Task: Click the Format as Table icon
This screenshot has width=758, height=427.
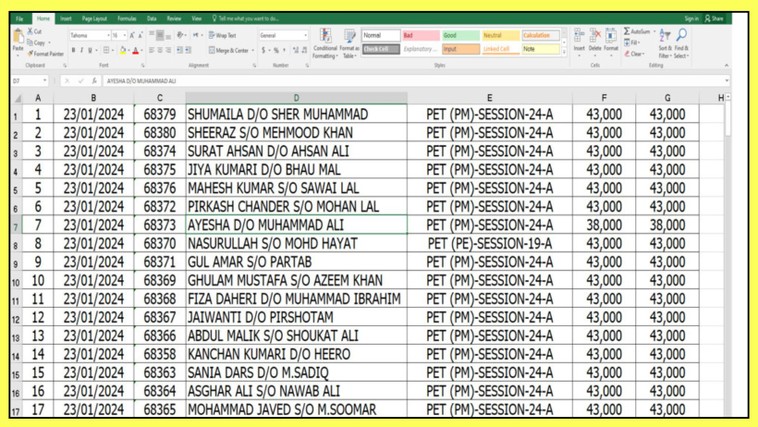Action: coord(349,42)
